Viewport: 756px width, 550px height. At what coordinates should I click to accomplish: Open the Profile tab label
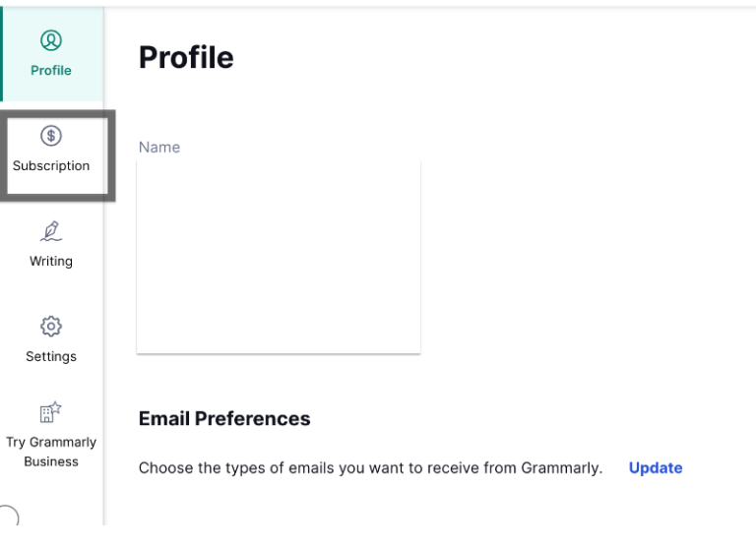pyautogui.click(x=51, y=71)
